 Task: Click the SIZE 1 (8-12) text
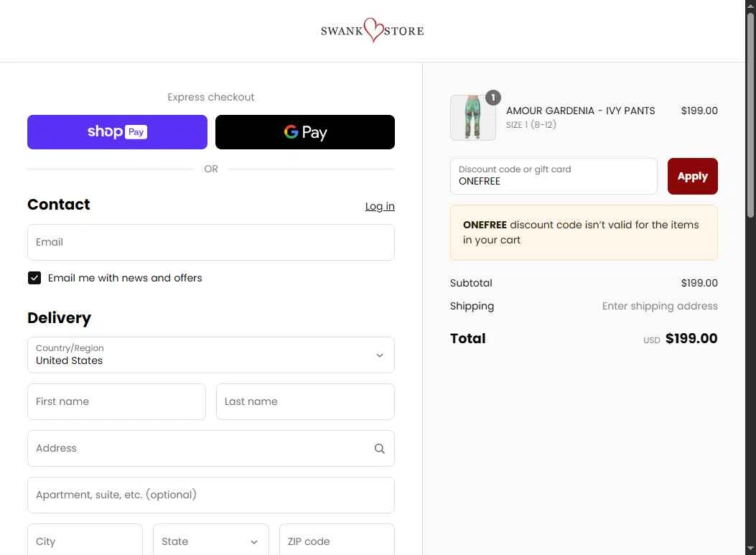531,125
